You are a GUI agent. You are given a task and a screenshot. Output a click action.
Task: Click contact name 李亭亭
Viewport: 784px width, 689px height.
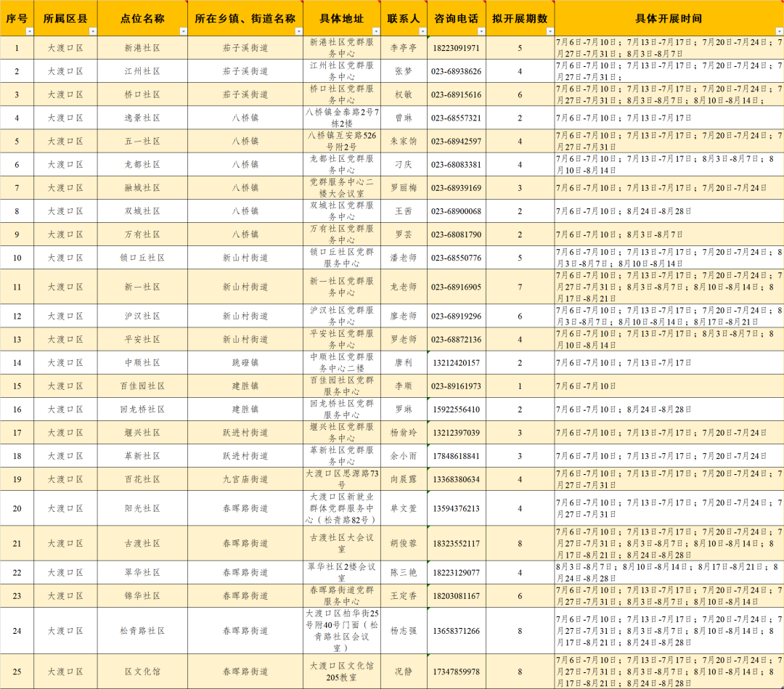(404, 48)
